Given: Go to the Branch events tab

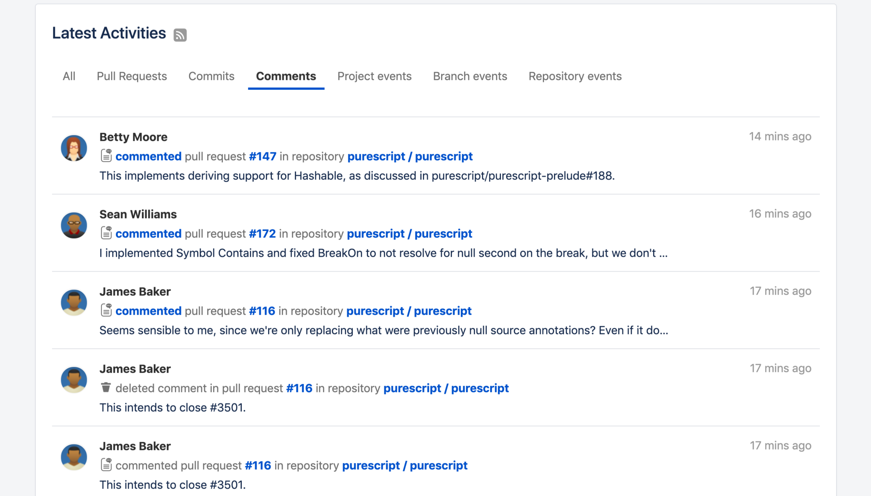Looking at the screenshot, I should [x=470, y=76].
